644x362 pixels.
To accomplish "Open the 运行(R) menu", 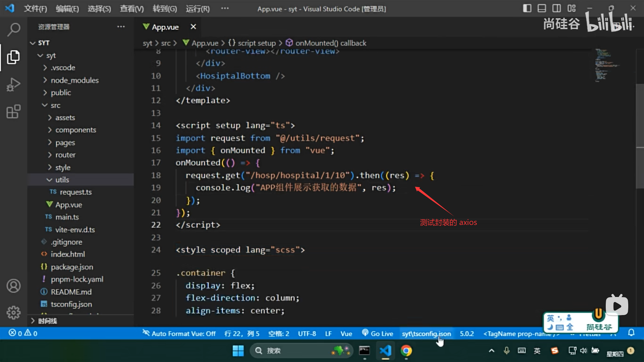I will pos(198,9).
